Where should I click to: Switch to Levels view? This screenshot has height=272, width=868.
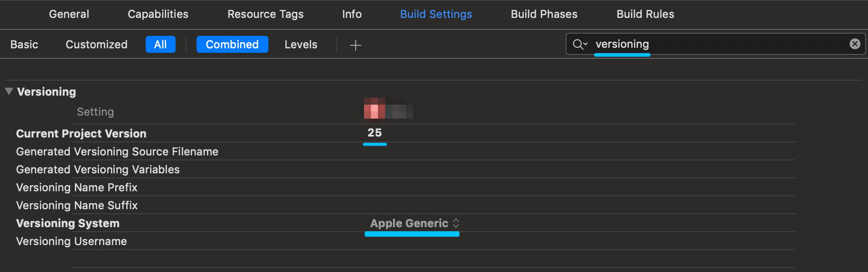tap(301, 44)
